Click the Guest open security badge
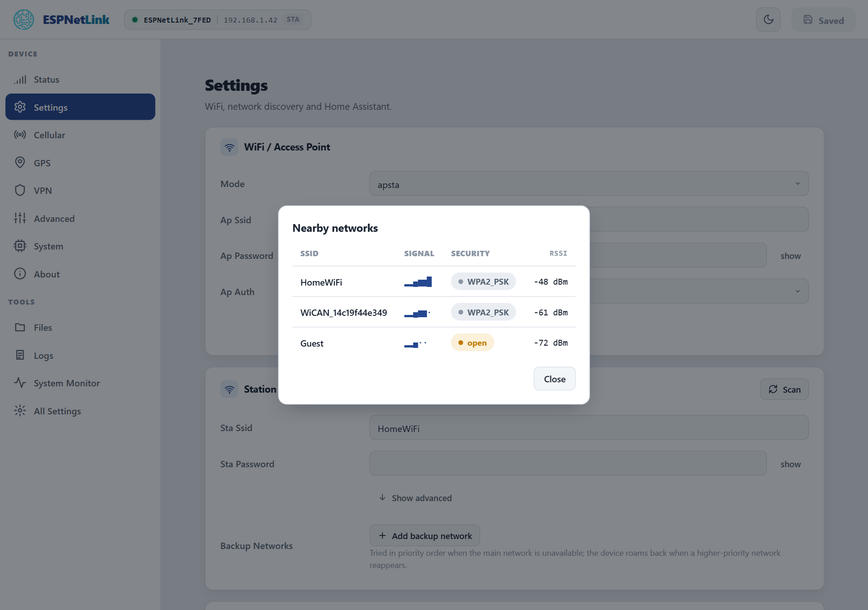The height and width of the screenshot is (610, 868). [x=472, y=343]
